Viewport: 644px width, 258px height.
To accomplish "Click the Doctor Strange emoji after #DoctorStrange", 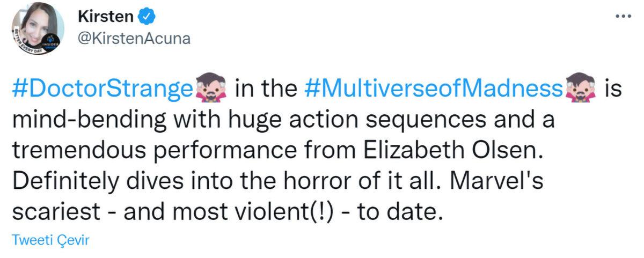I will click(x=211, y=89).
